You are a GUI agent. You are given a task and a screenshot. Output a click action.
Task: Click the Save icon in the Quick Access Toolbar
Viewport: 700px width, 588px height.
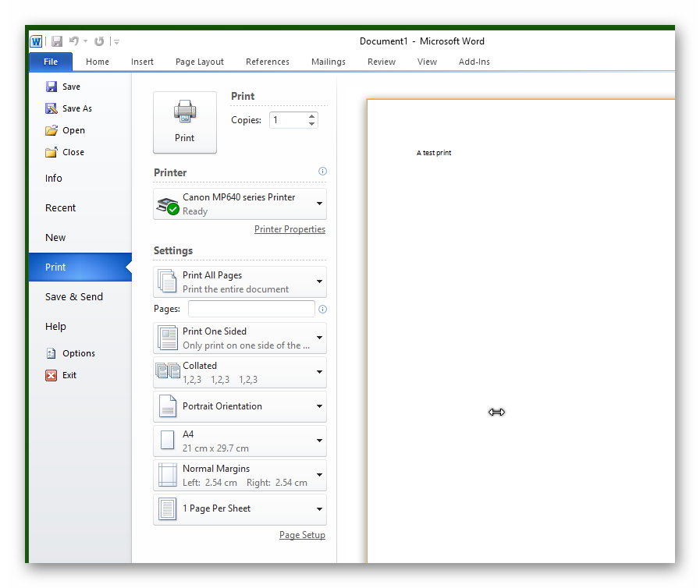point(56,41)
